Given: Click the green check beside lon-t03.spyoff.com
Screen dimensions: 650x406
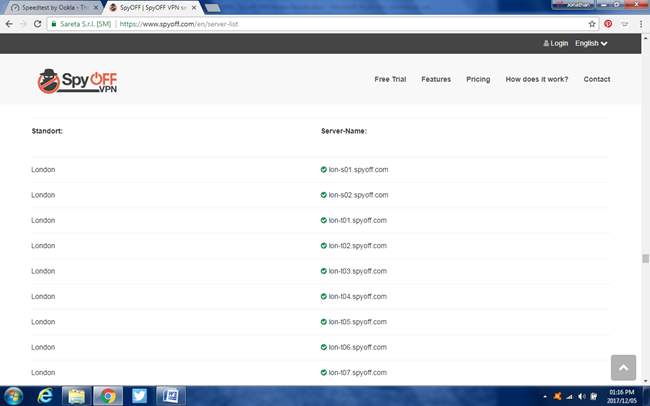Looking at the screenshot, I should click(324, 271).
